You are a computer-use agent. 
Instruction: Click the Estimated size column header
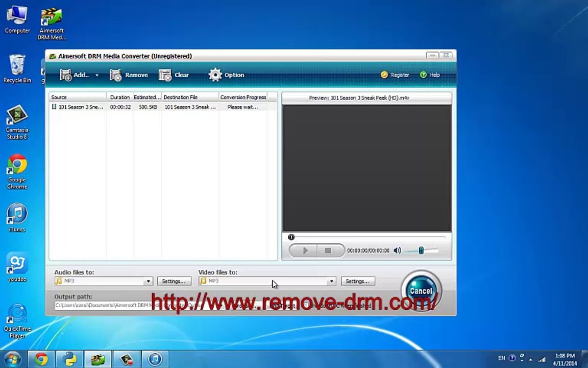pyautogui.click(x=148, y=97)
